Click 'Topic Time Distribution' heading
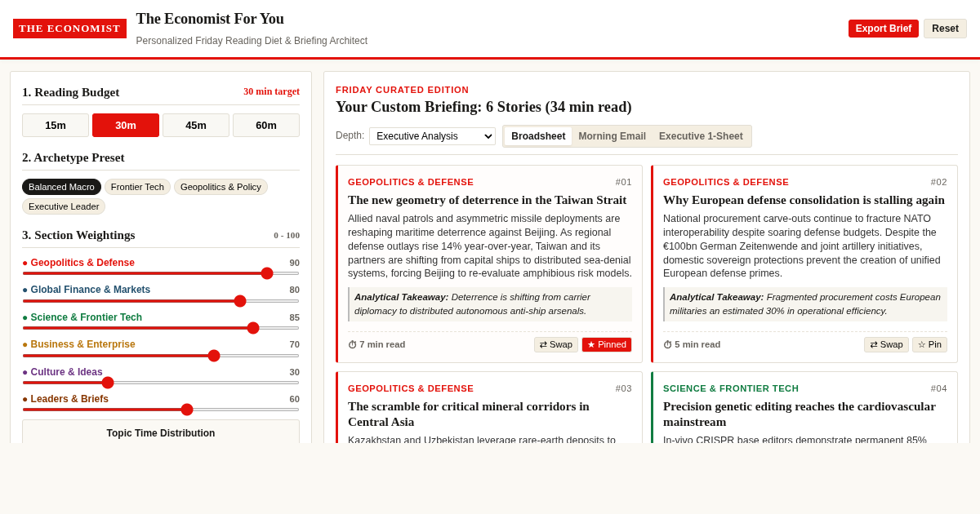The width and height of the screenshot is (980, 514). pos(161,433)
